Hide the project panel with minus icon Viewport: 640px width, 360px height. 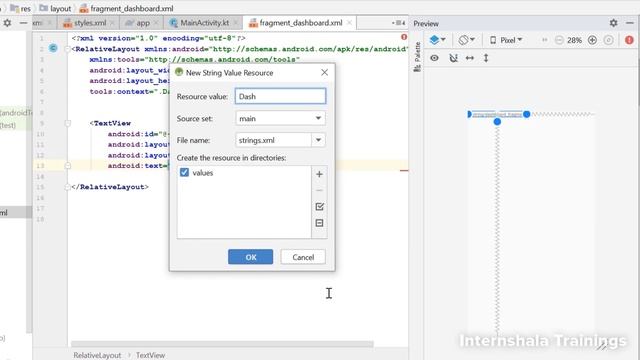23,23
